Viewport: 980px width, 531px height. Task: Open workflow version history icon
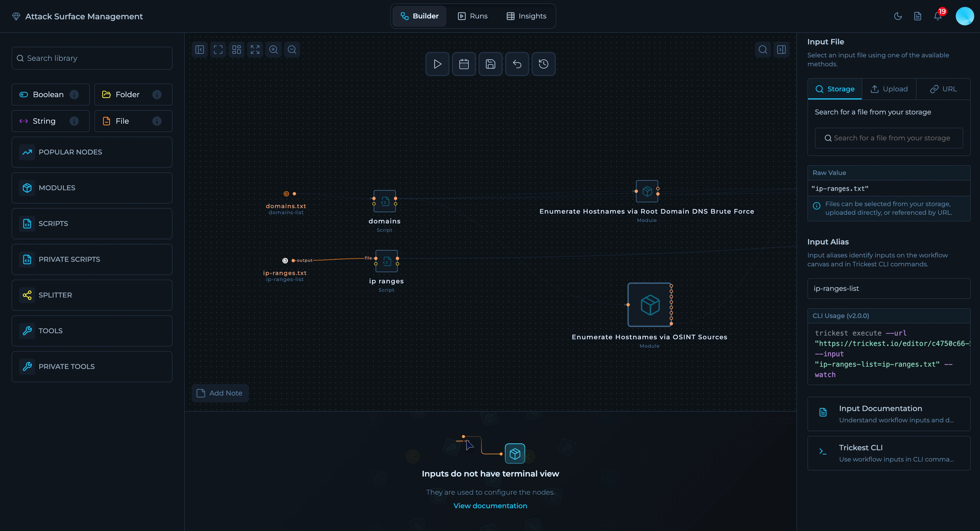543,64
